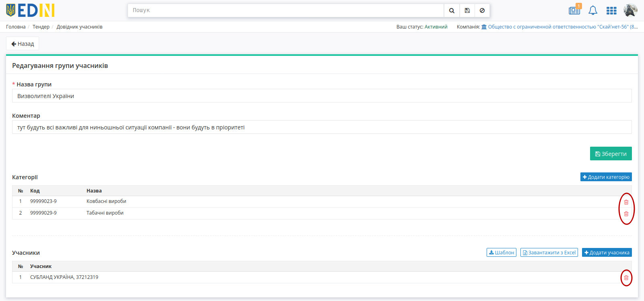The width and height of the screenshot is (644, 301).
Task: Select СУБЛАНД УКРАЇНА, 37212319 row text
Action: [x=64, y=277]
